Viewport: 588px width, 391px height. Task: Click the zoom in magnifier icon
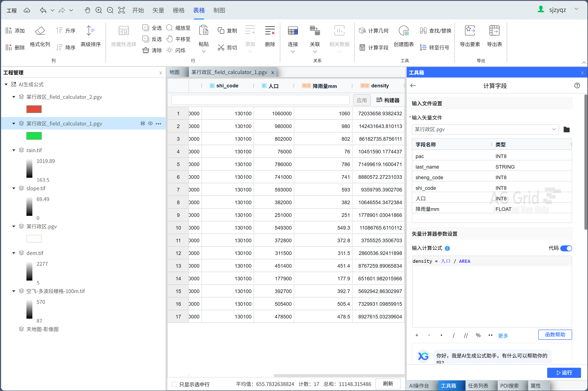coord(99,10)
